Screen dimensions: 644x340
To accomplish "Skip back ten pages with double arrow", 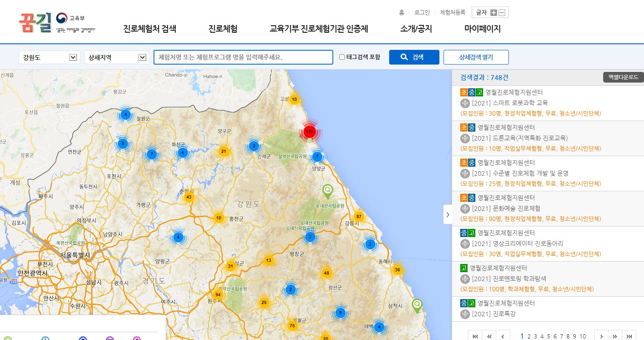I will point(489,336).
